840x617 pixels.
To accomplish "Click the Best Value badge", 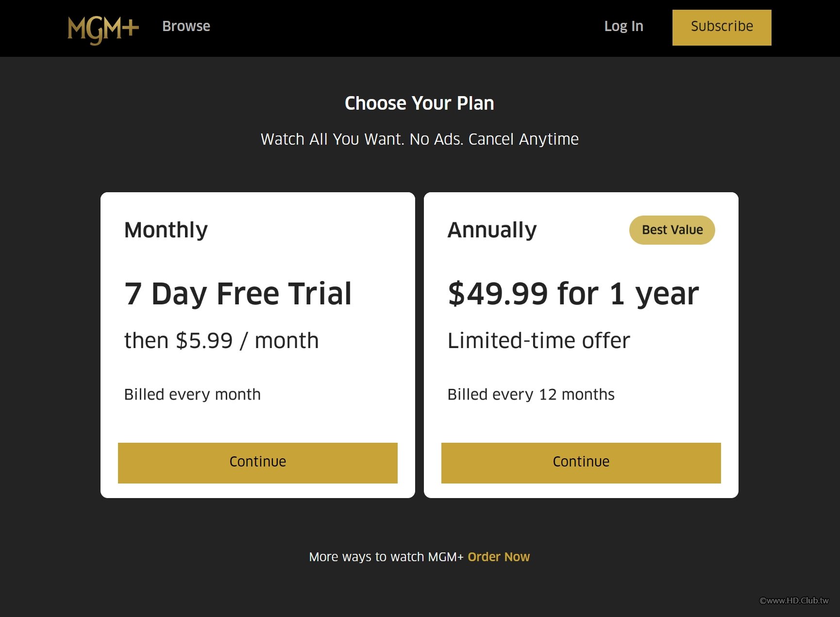I will pyautogui.click(x=672, y=230).
